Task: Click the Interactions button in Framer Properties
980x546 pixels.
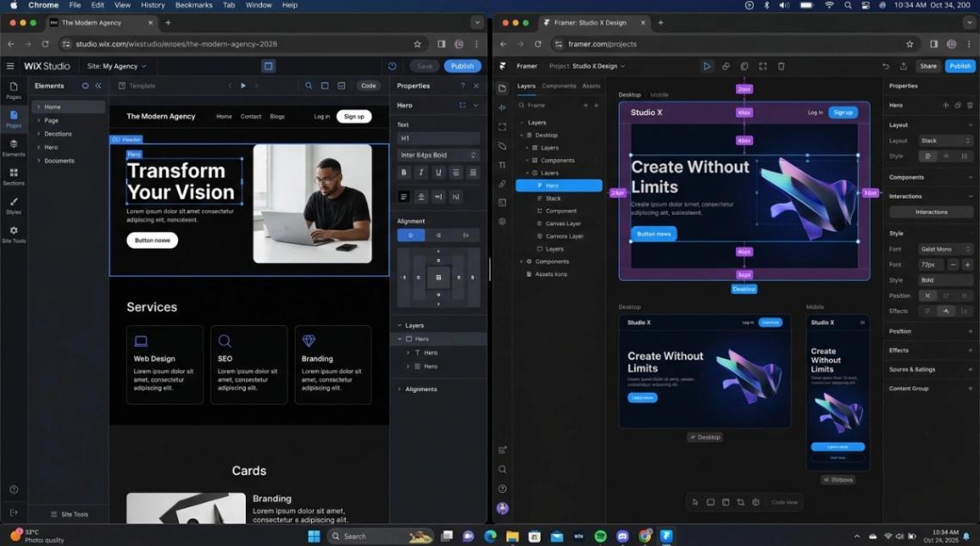Action: pyautogui.click(x=931, y=212)
